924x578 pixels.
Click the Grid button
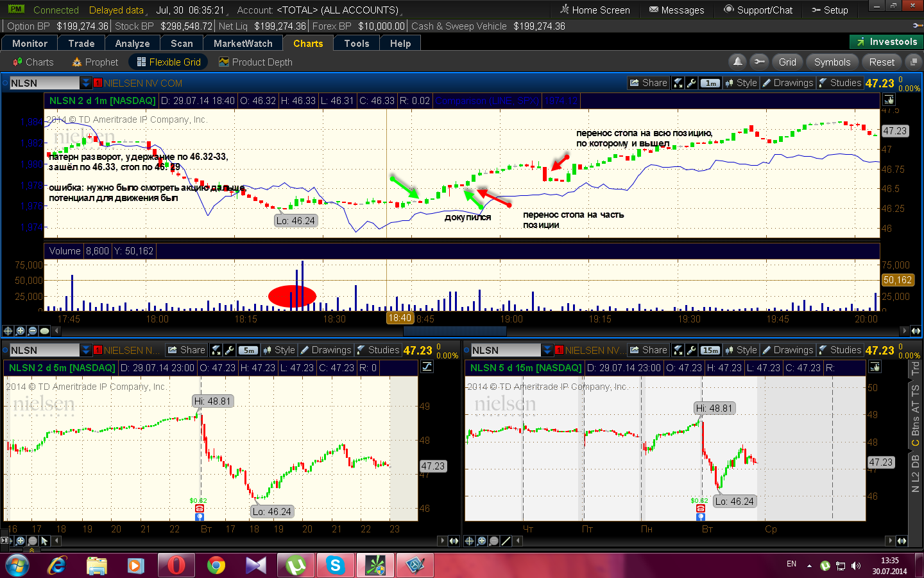pos(787,62)
